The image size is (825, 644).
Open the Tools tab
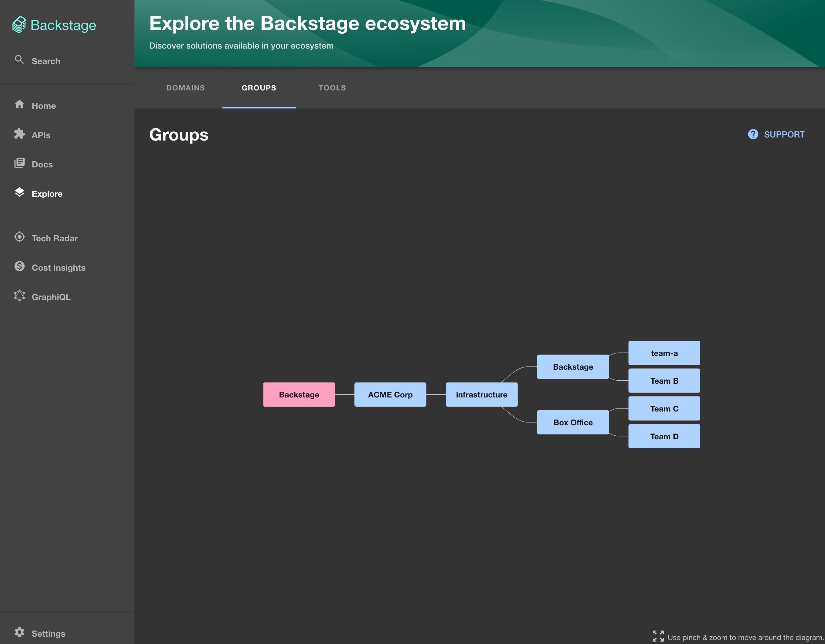click(x=332, y=88)
